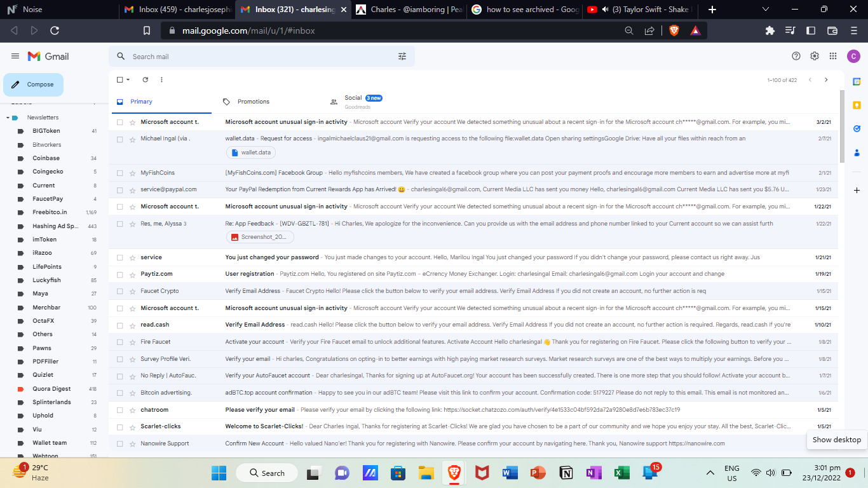Select the service@paypal.com email checkbox
This screenshot has width=868, height=488.
[x=119, y=189]
